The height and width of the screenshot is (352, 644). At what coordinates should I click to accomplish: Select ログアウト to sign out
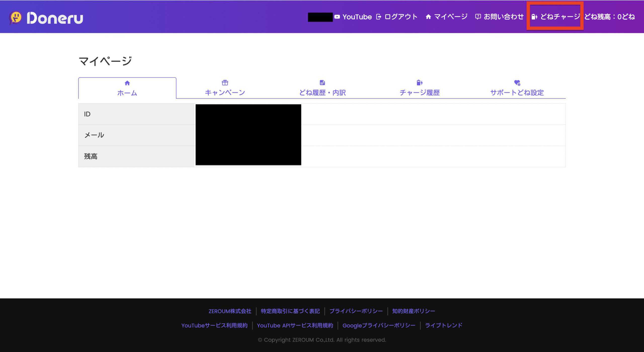click(401, 17)
